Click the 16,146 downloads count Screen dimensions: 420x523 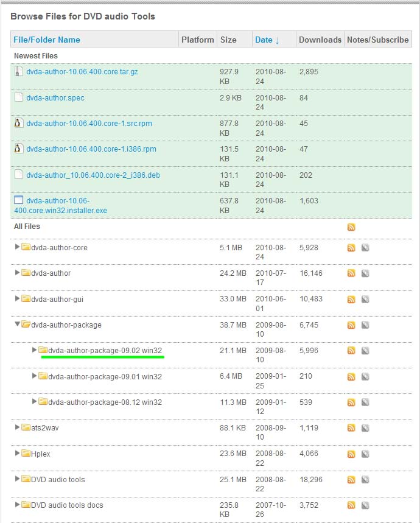click(x=310, y=273)
